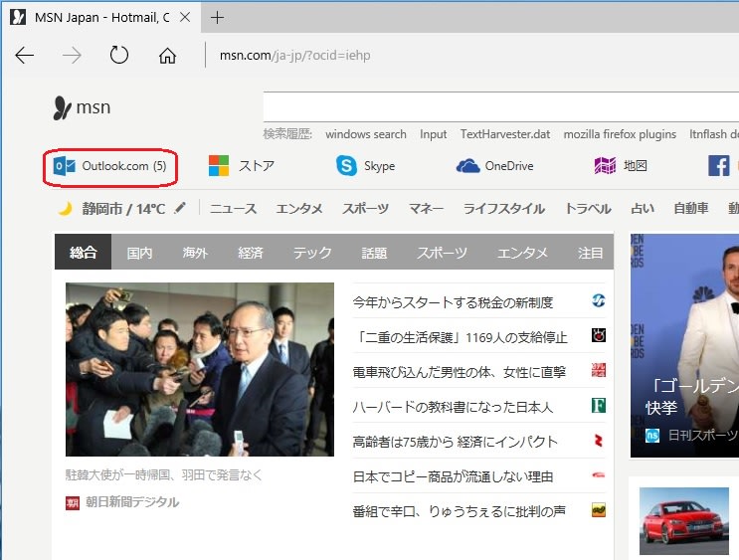739x560 pixels.
Task: Select gray-bar スポーツ news tab
Action: (442, 253)
